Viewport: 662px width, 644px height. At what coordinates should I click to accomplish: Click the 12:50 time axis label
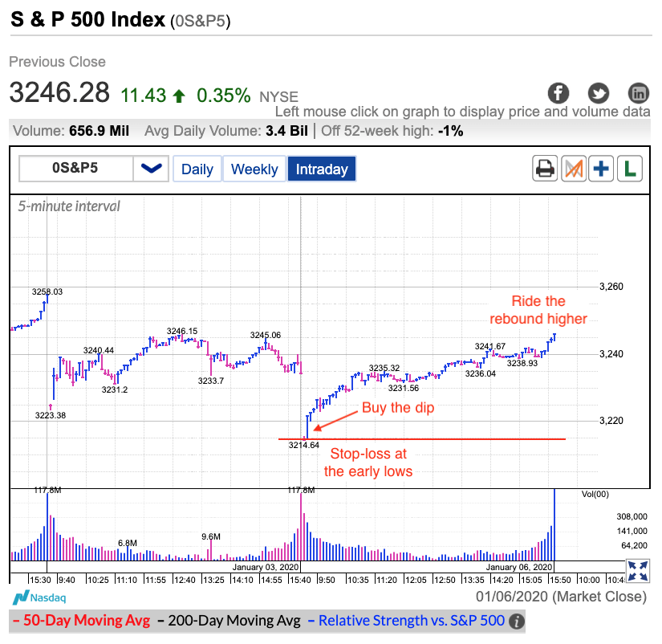click(x=445, y=580)
